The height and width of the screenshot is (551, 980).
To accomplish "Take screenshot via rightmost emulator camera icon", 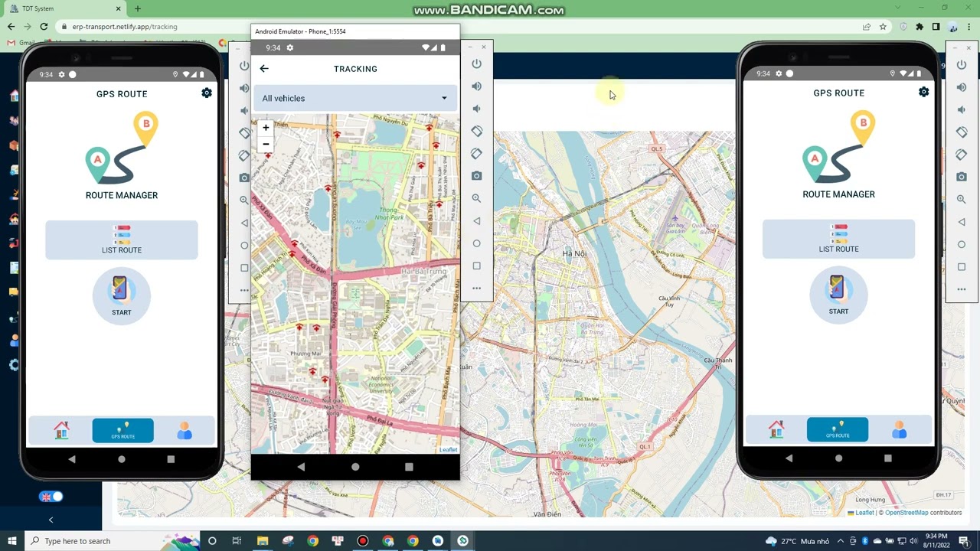I will coord(961,177).
